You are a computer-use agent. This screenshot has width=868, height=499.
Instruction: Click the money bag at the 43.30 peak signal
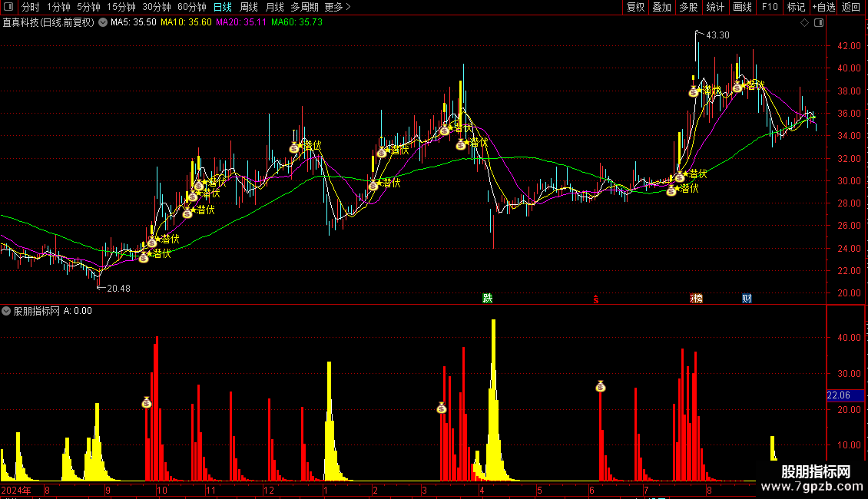(x=693, y=92)
